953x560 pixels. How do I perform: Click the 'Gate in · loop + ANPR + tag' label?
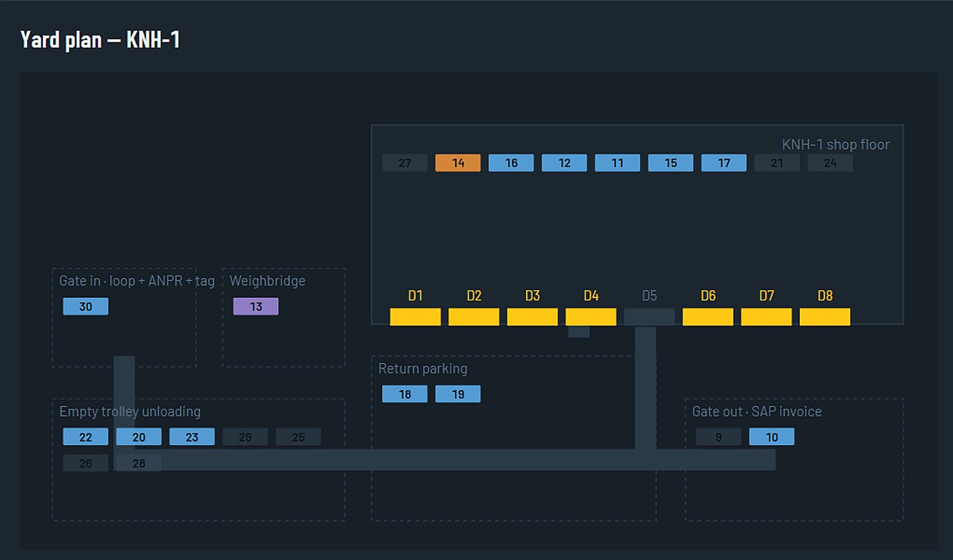137,281
